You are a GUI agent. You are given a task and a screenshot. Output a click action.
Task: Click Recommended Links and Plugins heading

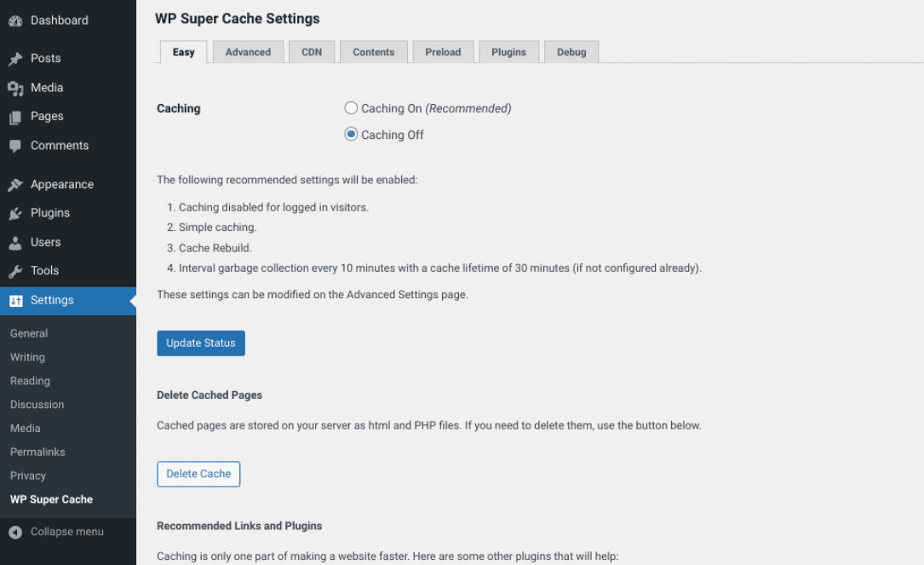coord(239,526)
